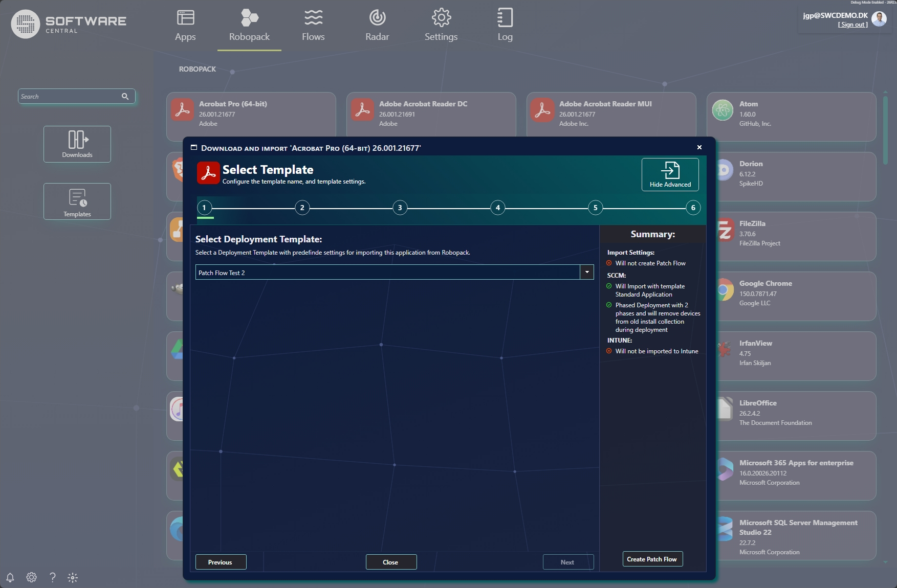Open the Radar section

tap(377, 26)
